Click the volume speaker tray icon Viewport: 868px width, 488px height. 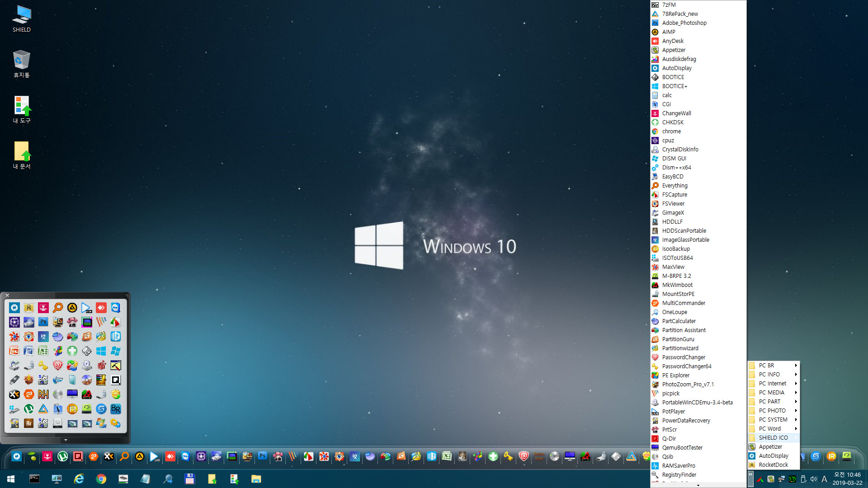pos(814,479)
